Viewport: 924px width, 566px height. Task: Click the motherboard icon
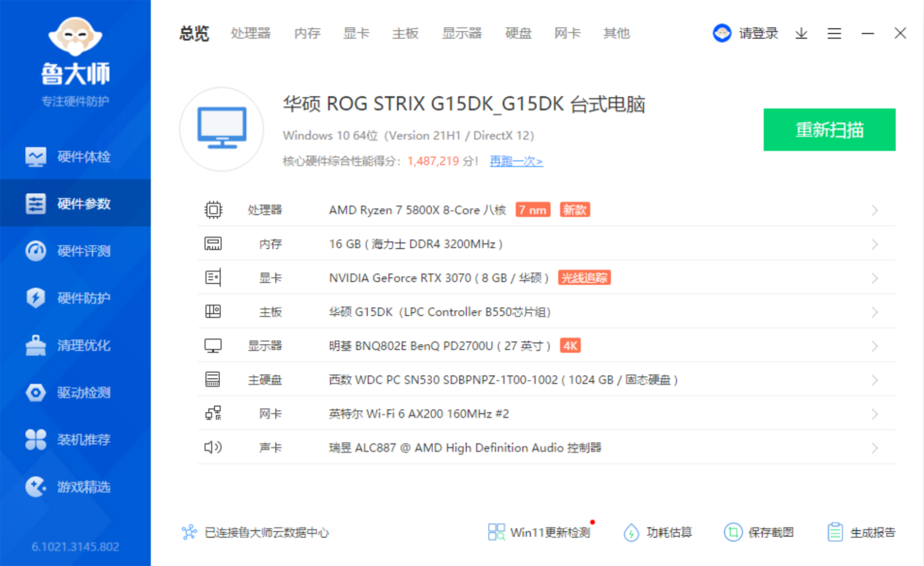pyautogui.click(x=213, y=312)
